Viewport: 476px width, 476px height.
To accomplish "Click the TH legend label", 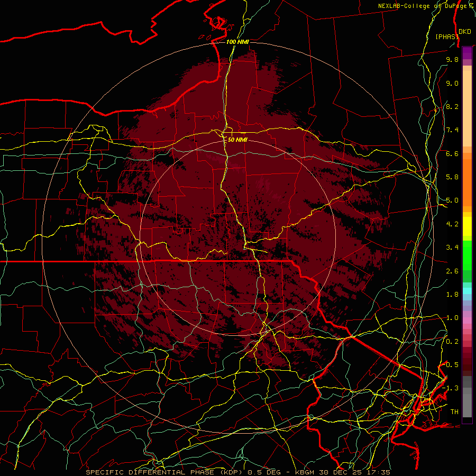I will [x=454, y=412].
